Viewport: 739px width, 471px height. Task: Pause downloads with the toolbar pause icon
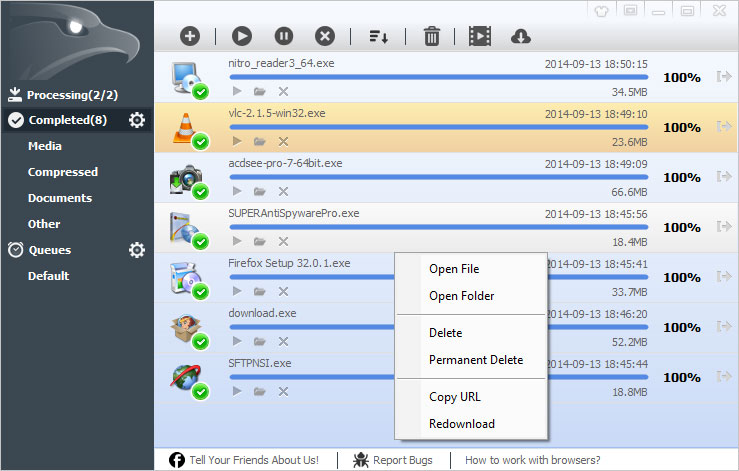coord(284,36)
